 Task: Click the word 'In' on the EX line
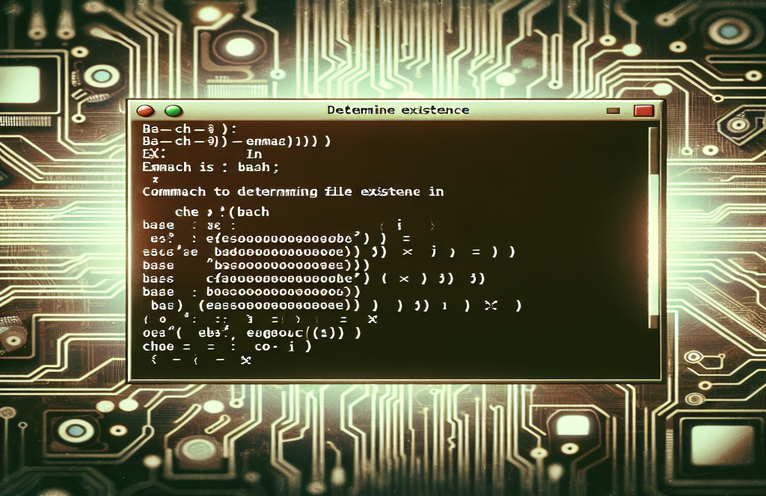pyautogui.click(x=253, y=155)
